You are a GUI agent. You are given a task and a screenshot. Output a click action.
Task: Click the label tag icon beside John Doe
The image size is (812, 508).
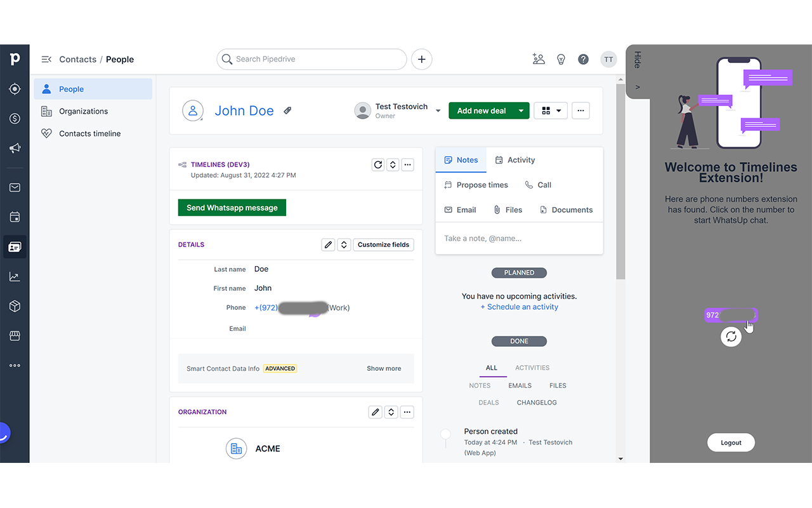(287, 110)
